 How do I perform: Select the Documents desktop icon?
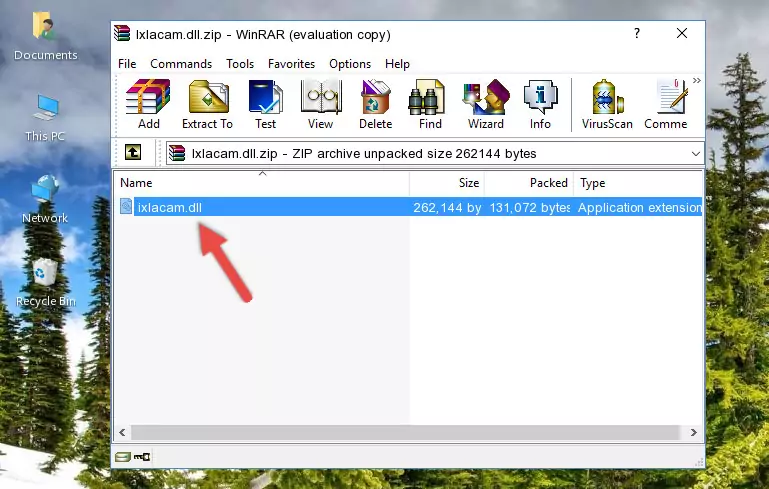[45, 36]
